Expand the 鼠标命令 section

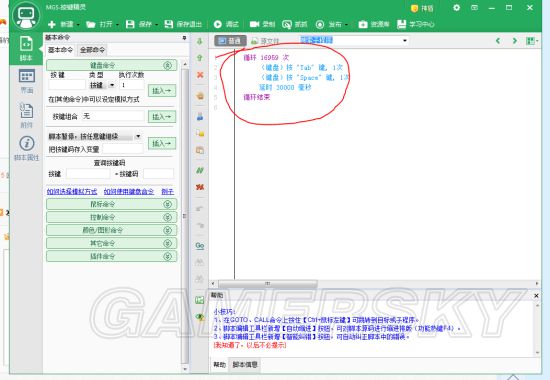(x=111, y=204)
